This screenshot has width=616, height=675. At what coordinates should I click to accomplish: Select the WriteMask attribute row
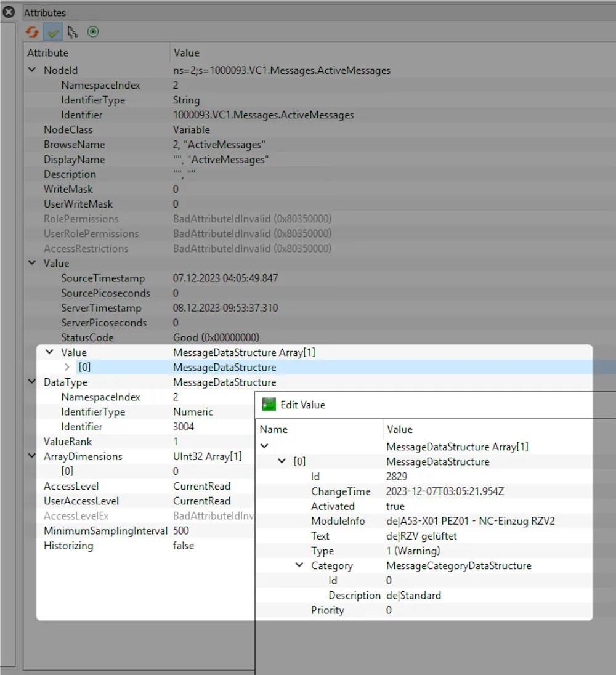[320, 189]
